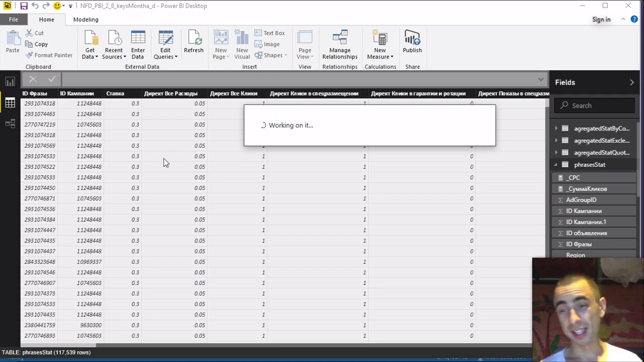Image resolution: width=644 pixels, height=362 pixels.
Task: Click the Undo arrow
Action: (35, 6)
